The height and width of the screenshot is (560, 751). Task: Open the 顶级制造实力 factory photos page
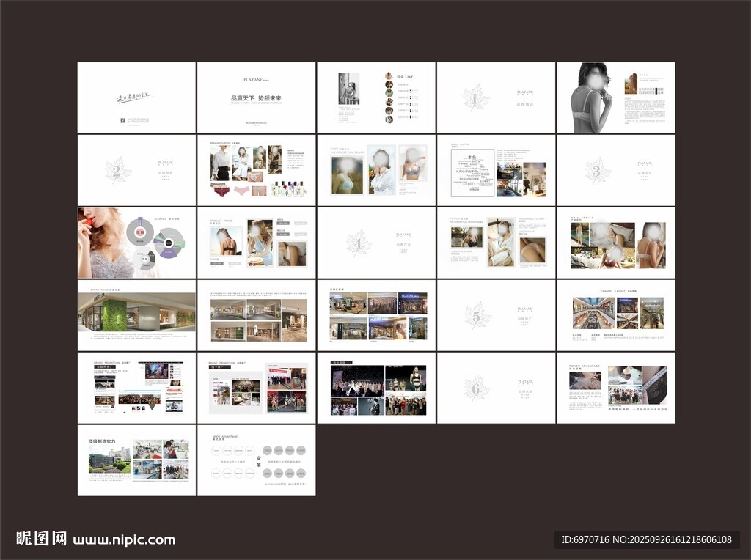click(136, 460)
